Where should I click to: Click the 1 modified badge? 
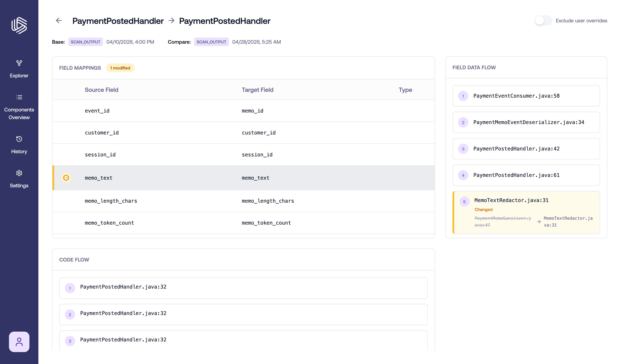point(120,68)
